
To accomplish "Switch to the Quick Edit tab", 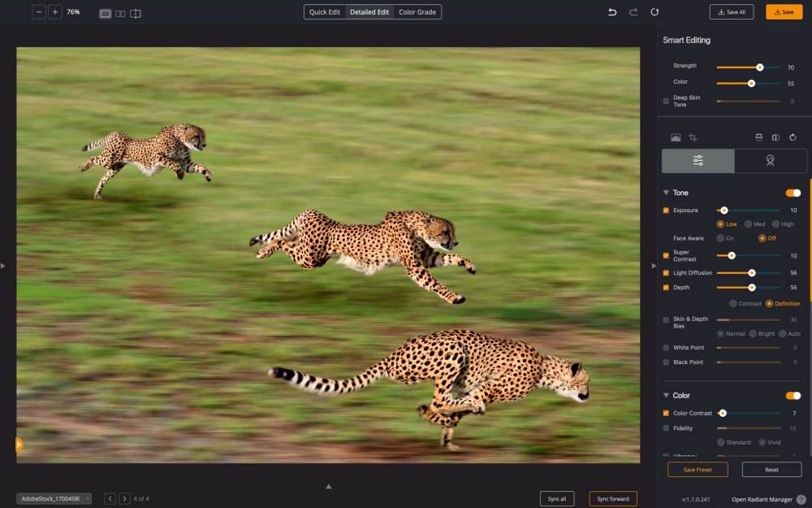I will (325, 12).
